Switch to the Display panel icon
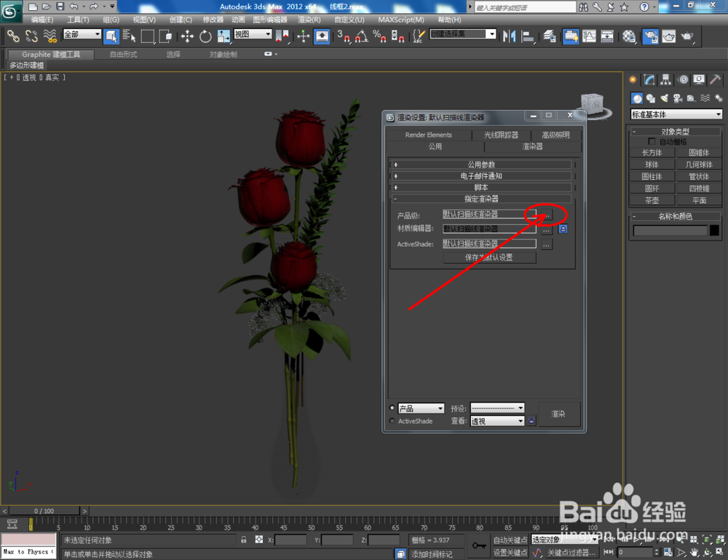Screen dimensions: 728x560 [x=699, y=80]
